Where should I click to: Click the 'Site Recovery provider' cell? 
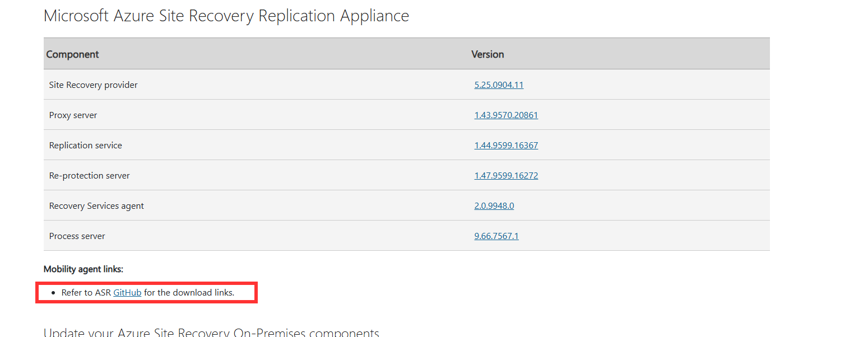click(257, 85)
